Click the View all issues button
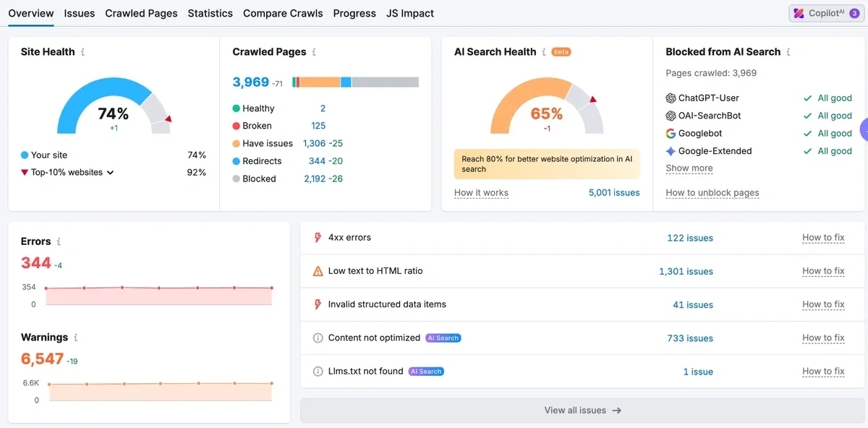The height and width of the screenshot is (428, 868). (x=582, y=410)
